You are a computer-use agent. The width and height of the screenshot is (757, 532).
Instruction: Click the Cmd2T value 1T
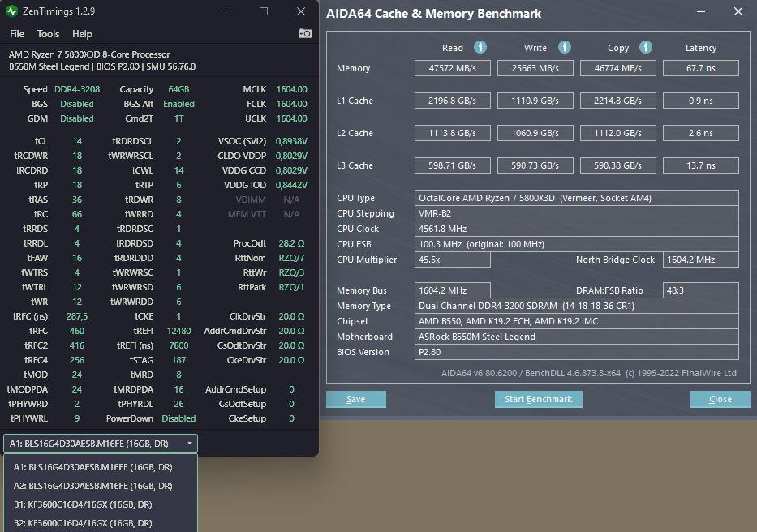coord(178,118)
